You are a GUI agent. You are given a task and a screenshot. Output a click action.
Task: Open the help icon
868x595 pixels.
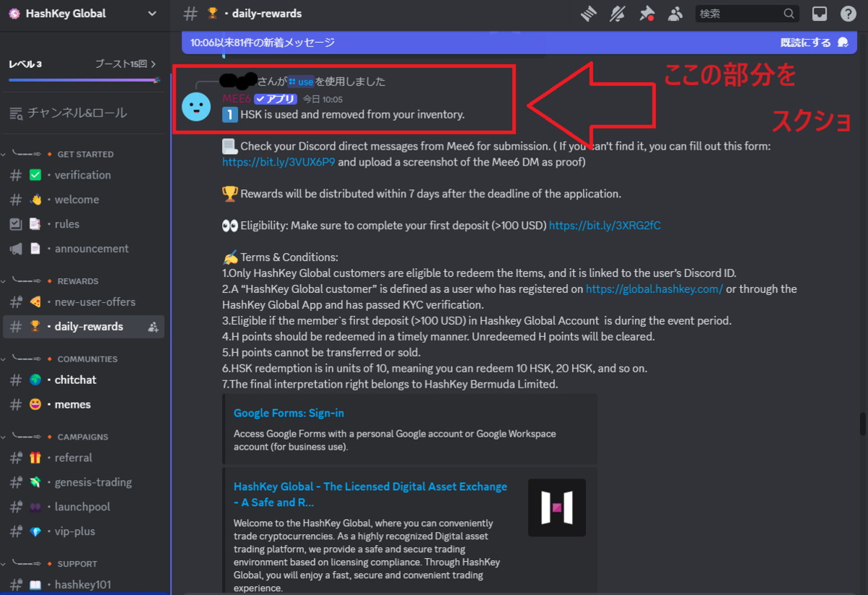pyautogui.click(x=848, y=13)
